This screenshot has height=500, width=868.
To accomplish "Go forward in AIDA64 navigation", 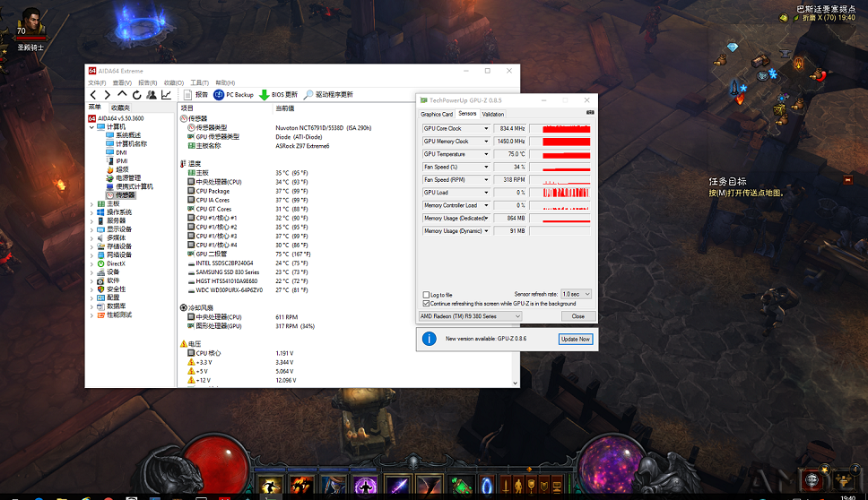I will tap(108, 95).
